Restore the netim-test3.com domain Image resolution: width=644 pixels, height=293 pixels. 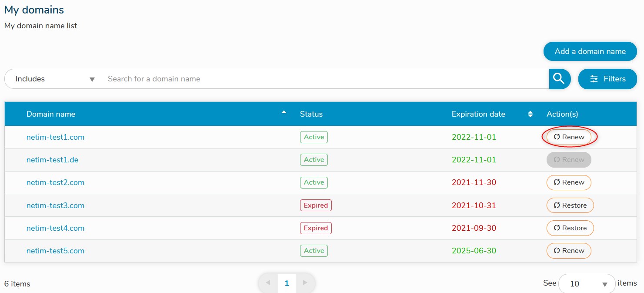570,205
